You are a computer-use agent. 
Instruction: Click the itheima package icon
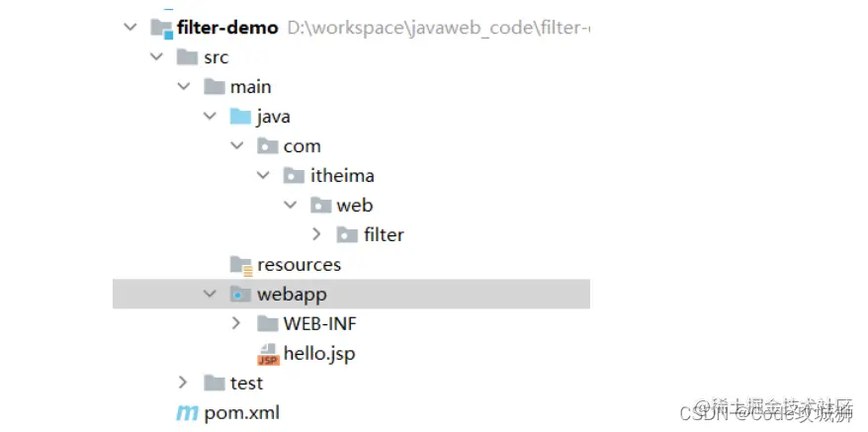pyautogui.click(x=294, y=176)
